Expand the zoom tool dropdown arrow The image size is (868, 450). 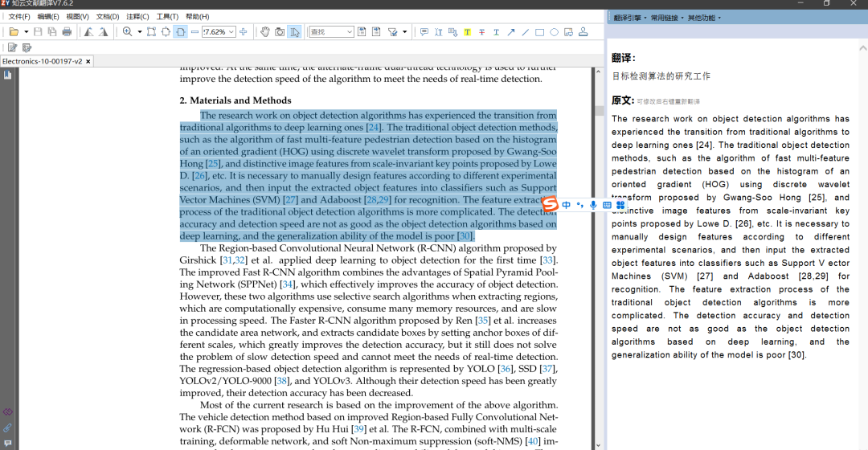tap(140, 32)
